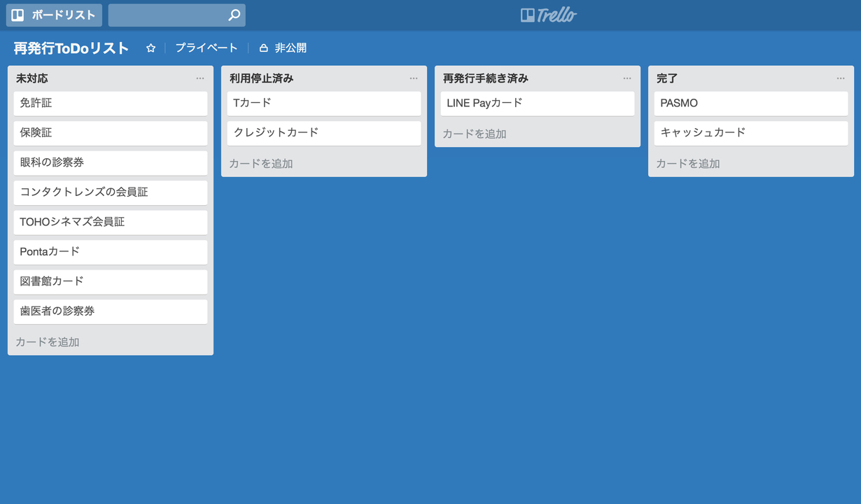Open the 完了 list menu ellipsis

[841, 78]
